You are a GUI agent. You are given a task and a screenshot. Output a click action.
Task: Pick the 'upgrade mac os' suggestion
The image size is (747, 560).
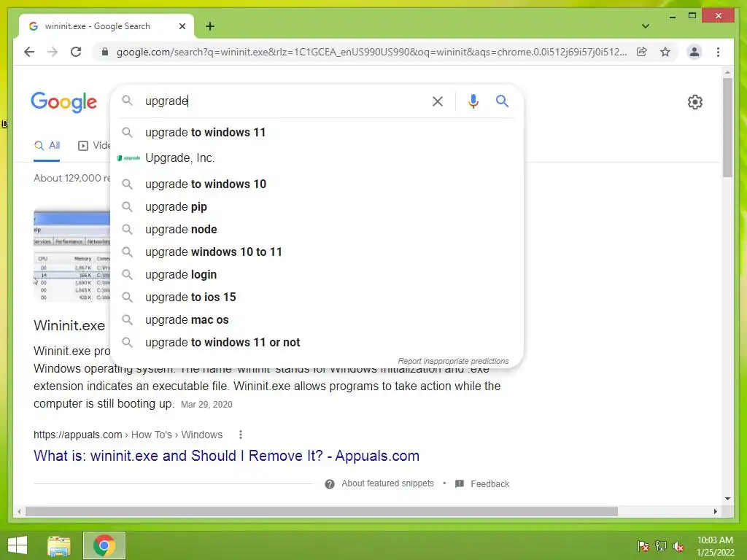[317, 319]
